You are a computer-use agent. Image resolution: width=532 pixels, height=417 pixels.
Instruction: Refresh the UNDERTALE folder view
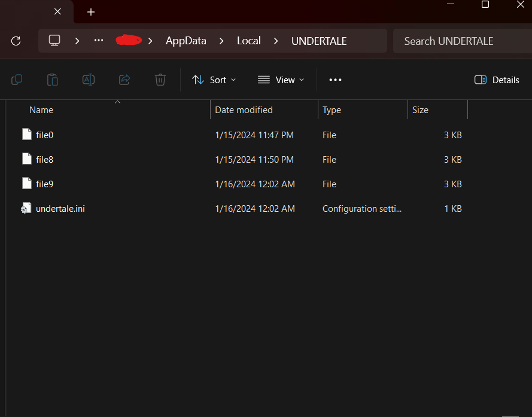click(x=16, y=41)
